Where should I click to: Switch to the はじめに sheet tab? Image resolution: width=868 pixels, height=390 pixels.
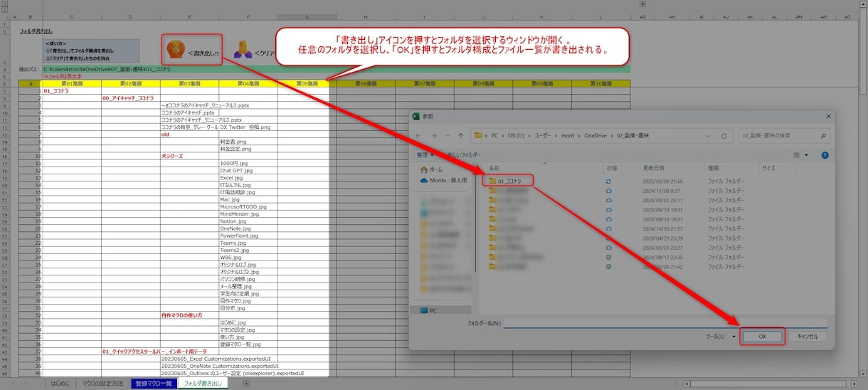[60, 384]
